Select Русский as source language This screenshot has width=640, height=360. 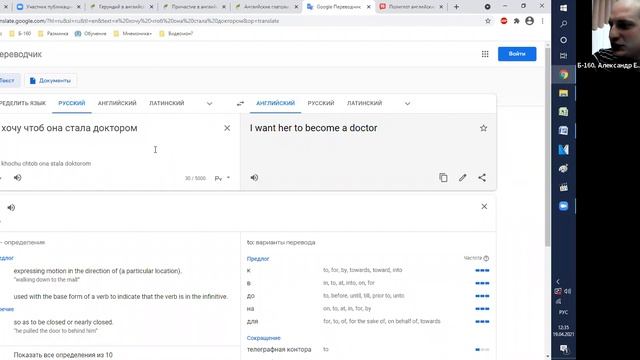coord(72,103)
